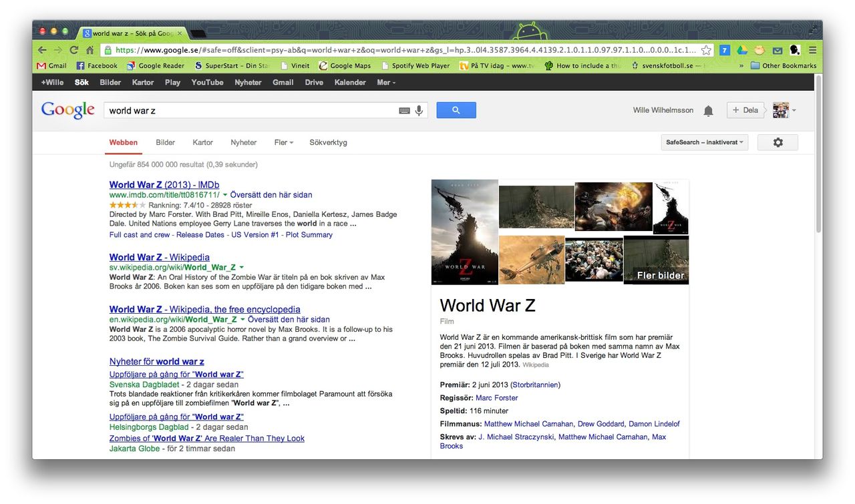Image resolution: width=855 pixels, height=504 pixels.
Task: Open the account profile picture menu
Action: [x=784, y=110]
